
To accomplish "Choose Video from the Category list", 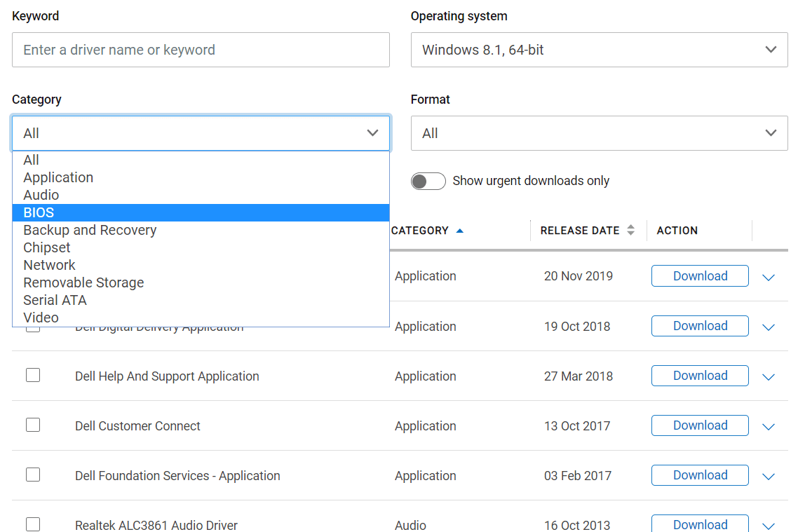I will click(x=201, y=318).
